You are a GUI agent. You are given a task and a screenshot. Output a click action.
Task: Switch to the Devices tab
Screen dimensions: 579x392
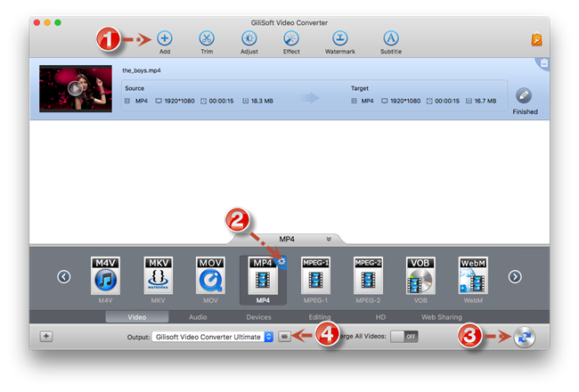pos(258,316)
